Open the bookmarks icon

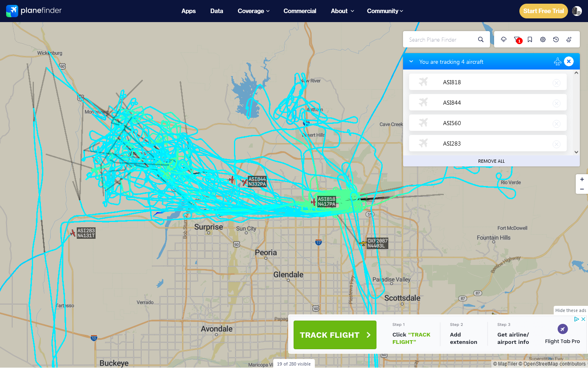530,40
